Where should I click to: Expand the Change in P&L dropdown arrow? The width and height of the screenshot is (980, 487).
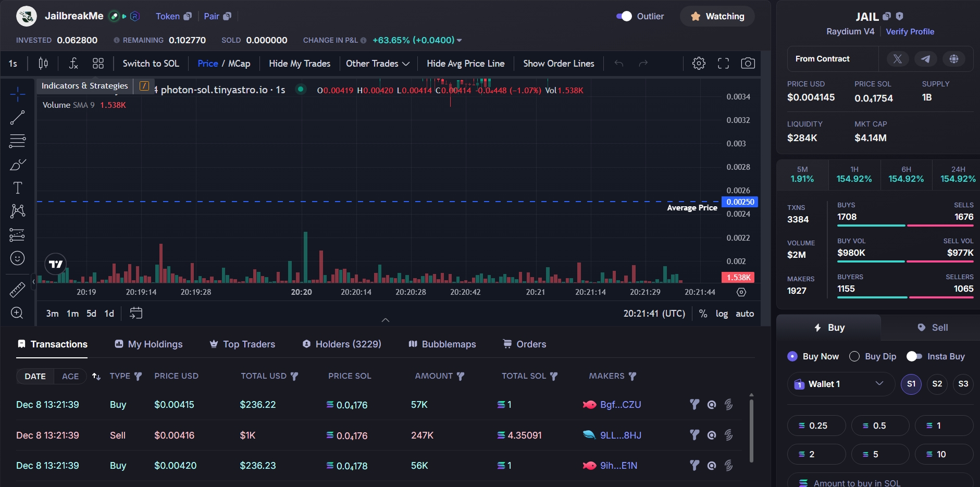(x=459, y=41)
